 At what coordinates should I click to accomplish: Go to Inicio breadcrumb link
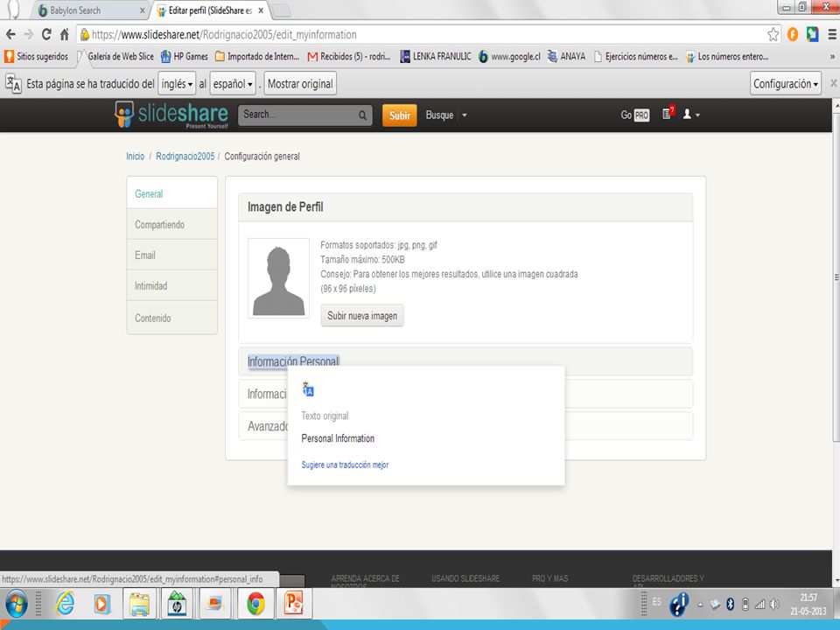click(135, 157)
